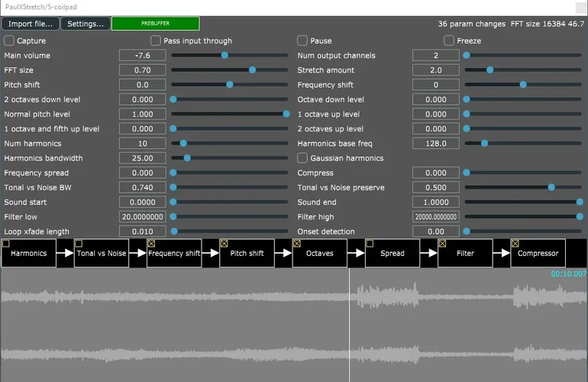Click the Frequency shift module box
This screenshot has height=382, width=588.
coord(174,254)
